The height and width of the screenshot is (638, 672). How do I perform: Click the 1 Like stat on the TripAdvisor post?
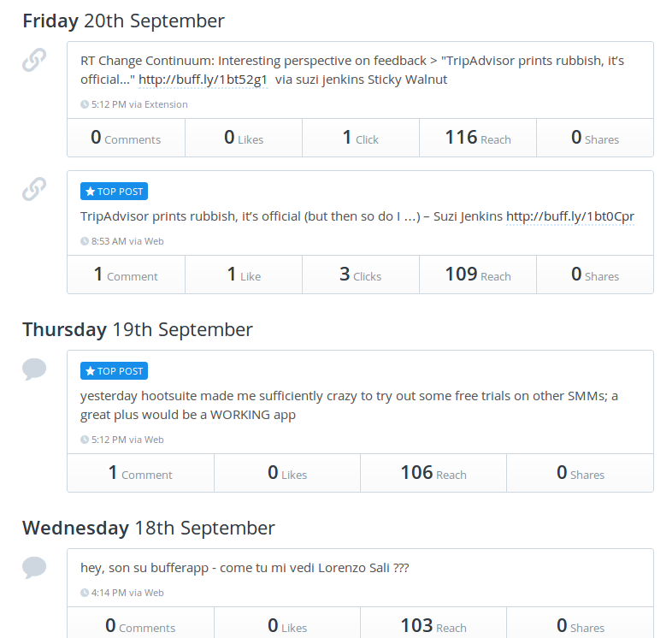pos(244,275)
